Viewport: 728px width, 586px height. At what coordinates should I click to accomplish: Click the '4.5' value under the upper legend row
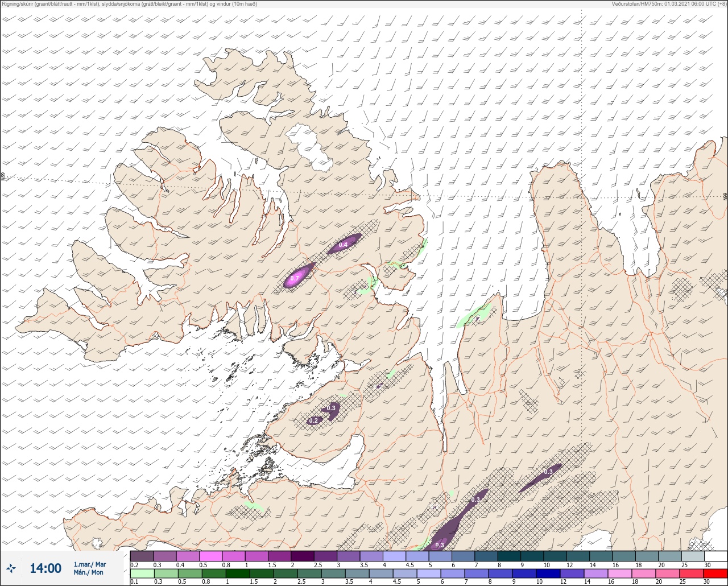(x=409, y=564)
